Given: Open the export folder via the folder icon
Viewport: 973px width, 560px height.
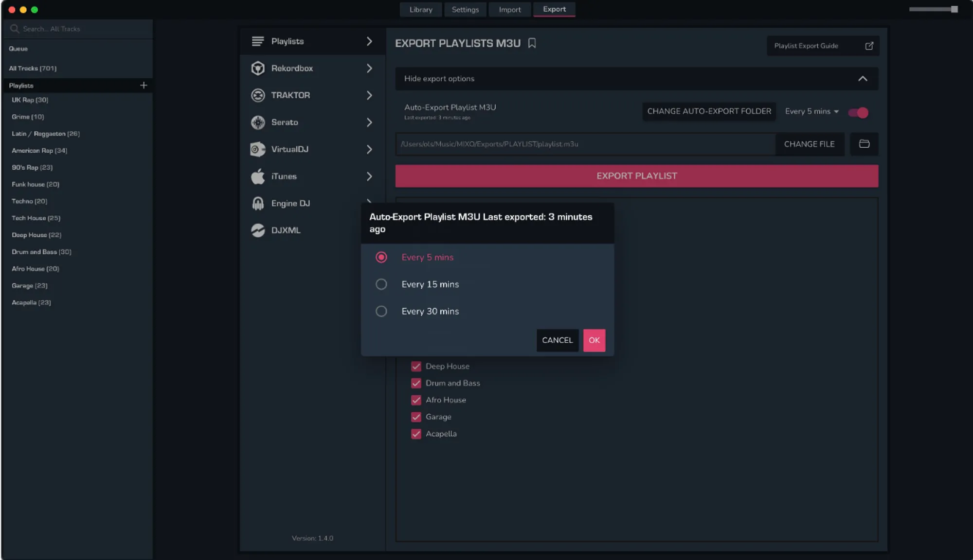Looking at the screenshot, I should click(864, 144).
